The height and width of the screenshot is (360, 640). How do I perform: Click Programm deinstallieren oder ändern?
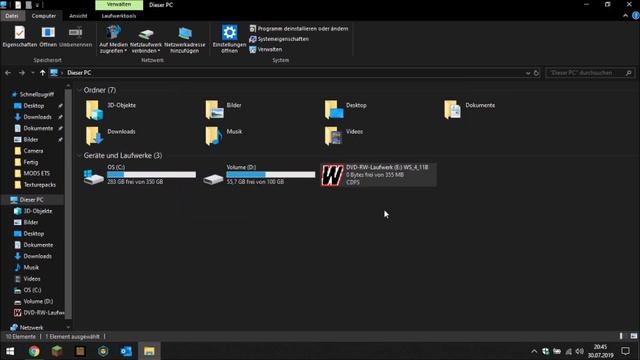coord(299,29)
